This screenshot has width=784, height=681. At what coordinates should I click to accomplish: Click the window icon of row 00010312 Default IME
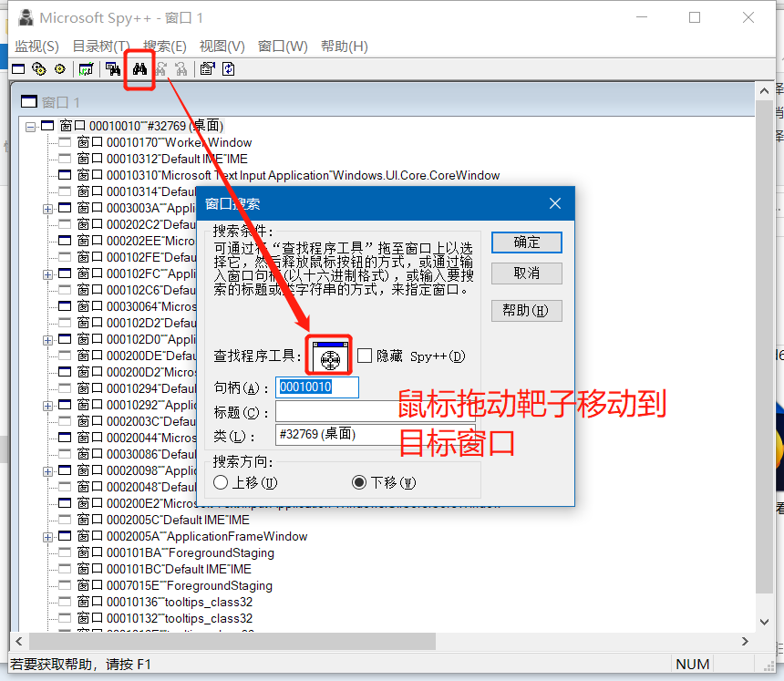tap(65, 159)
